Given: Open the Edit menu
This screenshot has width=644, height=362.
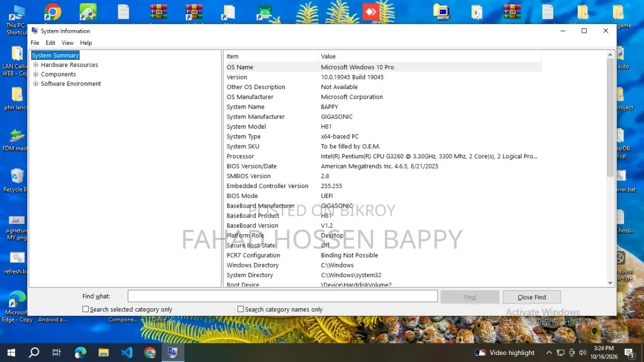Looking at the screenshot, I should tap(50, 43).
